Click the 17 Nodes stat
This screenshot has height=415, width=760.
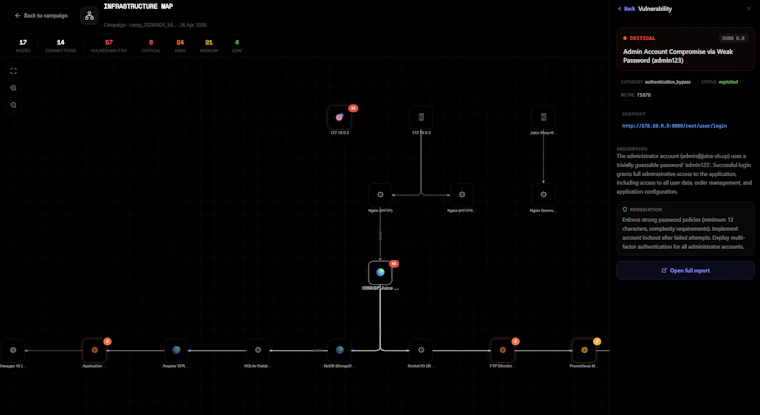[x=23, y=46]
